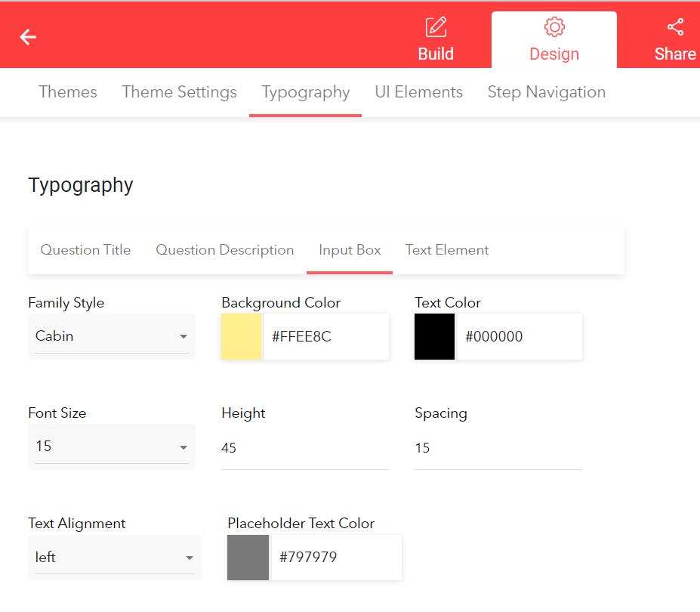Click the Spacing label

coord(441,413)
